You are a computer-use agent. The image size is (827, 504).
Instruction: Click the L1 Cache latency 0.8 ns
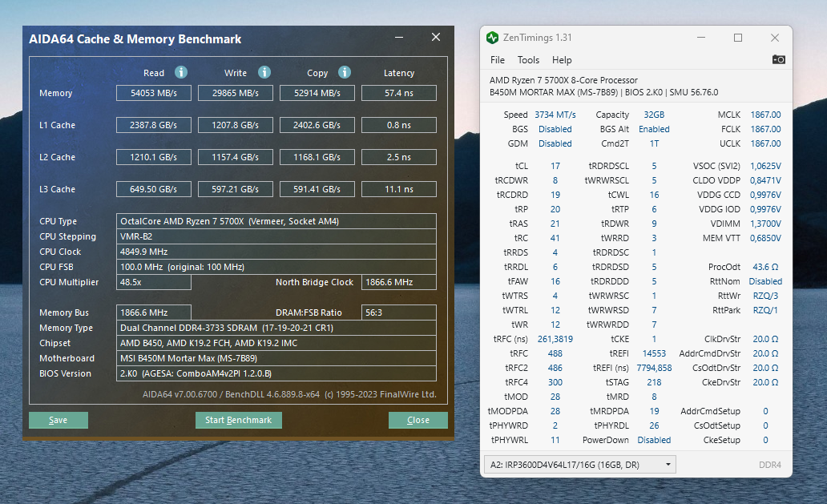click(x=399, y=125)
